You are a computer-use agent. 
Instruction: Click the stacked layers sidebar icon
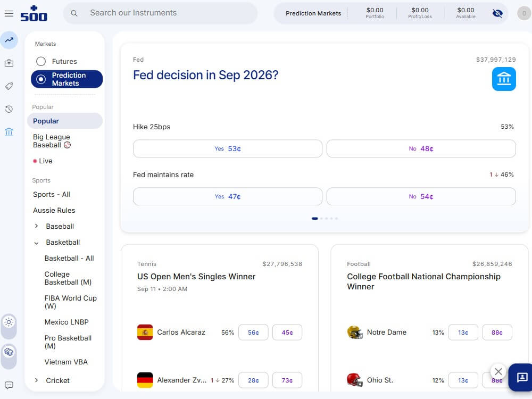[x=9, y=352]
